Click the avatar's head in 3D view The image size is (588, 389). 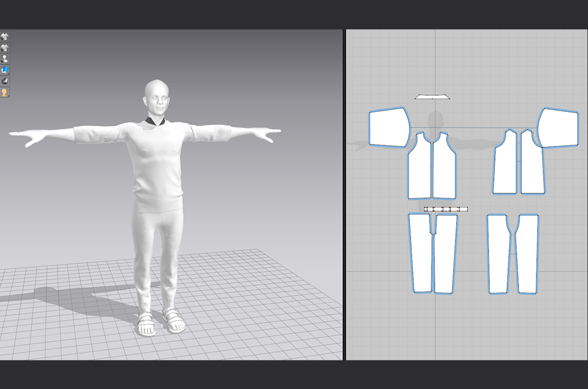pos(157,99)
